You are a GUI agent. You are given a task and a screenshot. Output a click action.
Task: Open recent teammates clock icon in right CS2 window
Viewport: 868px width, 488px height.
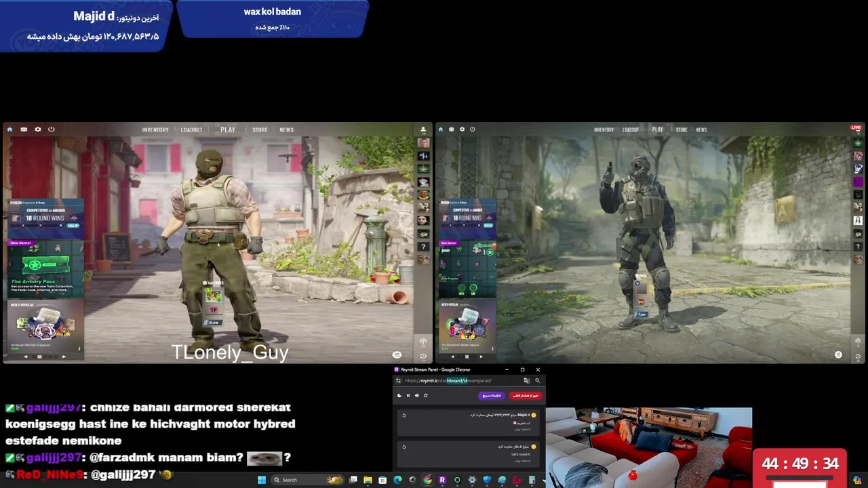tap(858, 357)
